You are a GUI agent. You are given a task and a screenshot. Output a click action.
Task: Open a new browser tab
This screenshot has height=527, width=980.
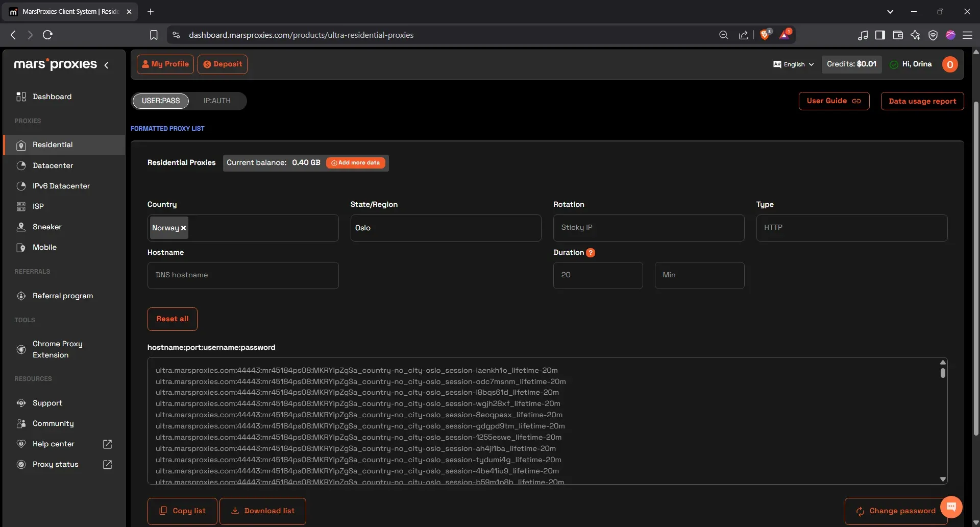(x=151, y=11)
